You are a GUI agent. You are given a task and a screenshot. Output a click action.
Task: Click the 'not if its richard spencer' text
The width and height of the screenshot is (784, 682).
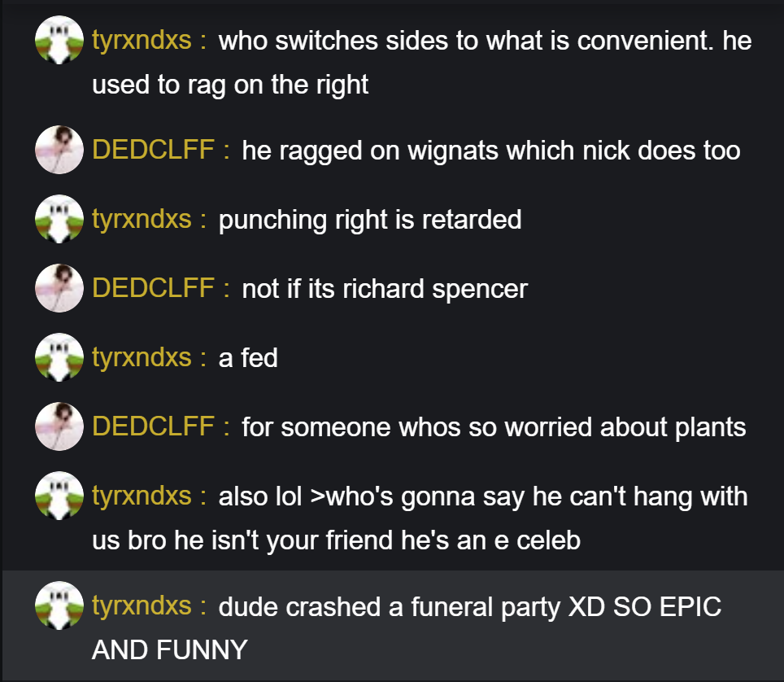pos(385,289)
